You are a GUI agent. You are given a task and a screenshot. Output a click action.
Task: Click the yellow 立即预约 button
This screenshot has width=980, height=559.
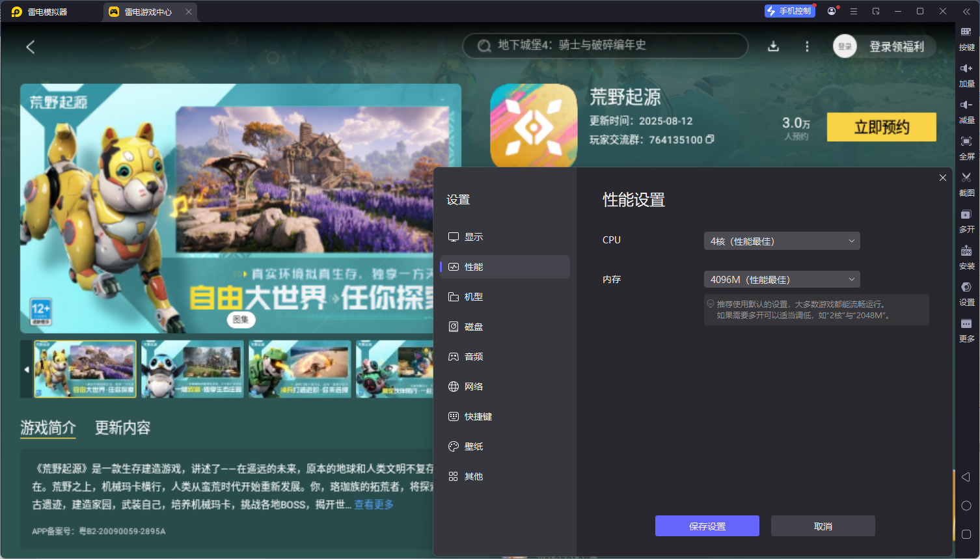coord(882,127)
